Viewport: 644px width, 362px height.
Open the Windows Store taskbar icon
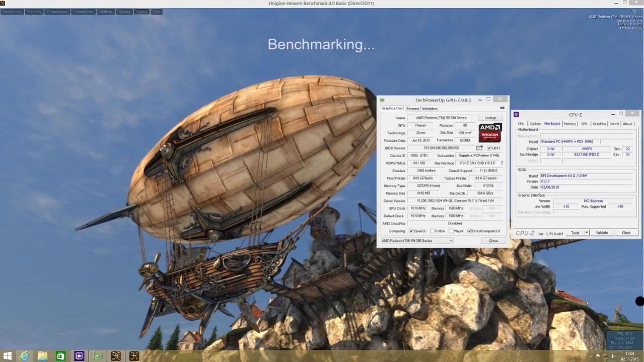pyautogui.click(x=60, y=356)
